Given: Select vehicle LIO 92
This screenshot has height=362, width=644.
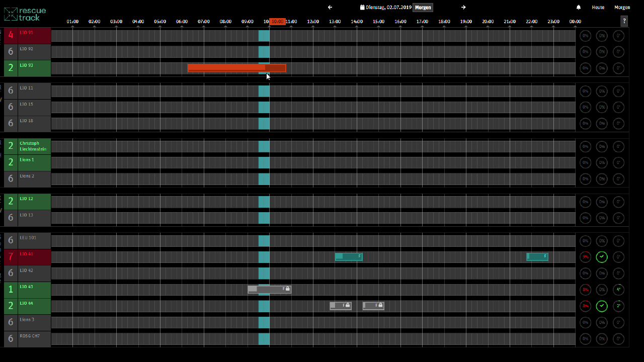Looking at the screenshot, I should [x=34, y=52].
